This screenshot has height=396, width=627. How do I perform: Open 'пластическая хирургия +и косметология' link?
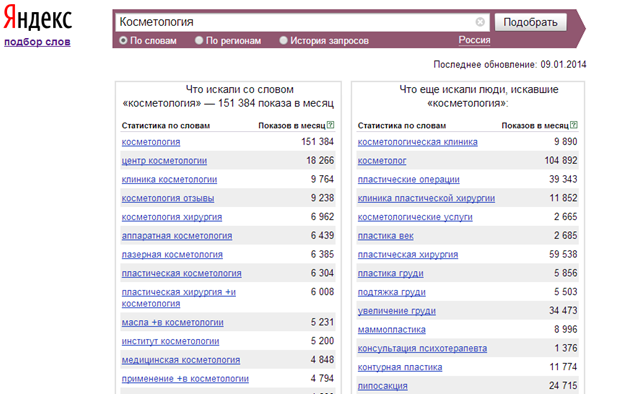pyautogui.click(x=179, y=298)
